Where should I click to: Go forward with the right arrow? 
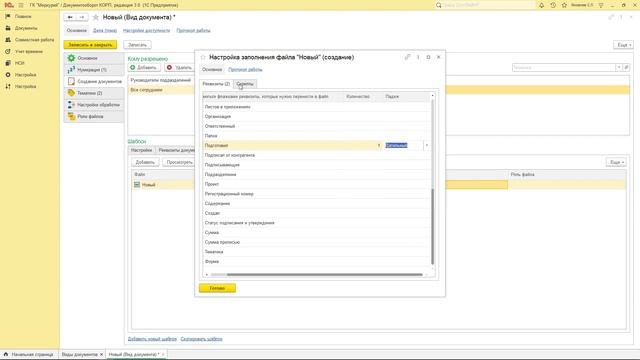coord(82,17)
